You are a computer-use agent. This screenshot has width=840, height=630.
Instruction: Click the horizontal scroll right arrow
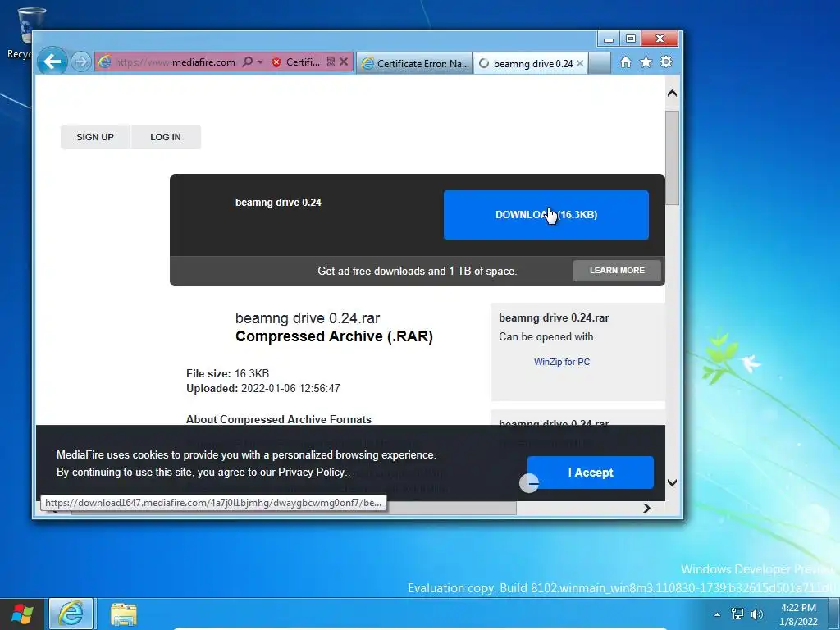(x=646, y=508)
